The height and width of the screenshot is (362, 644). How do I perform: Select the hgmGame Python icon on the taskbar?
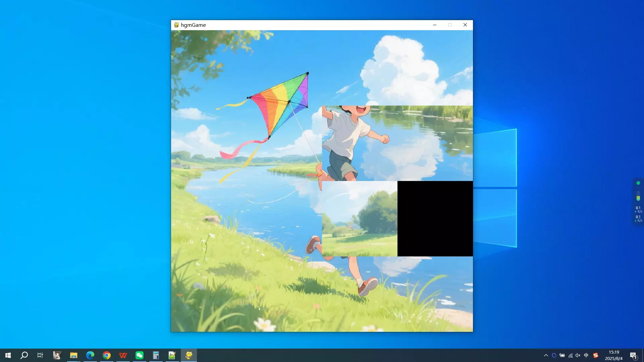coord(189,355)
